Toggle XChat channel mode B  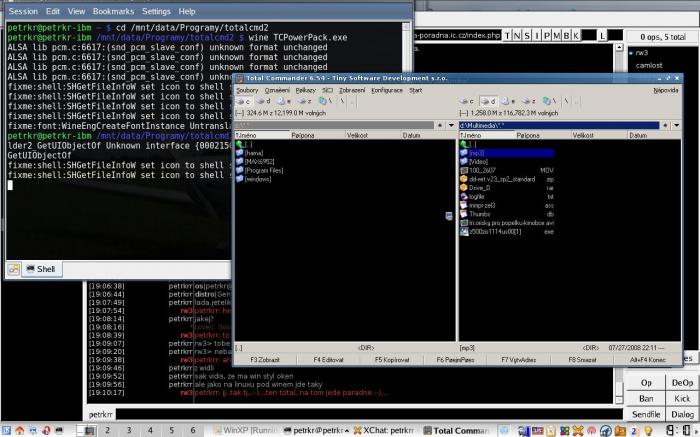pos(567,36)
